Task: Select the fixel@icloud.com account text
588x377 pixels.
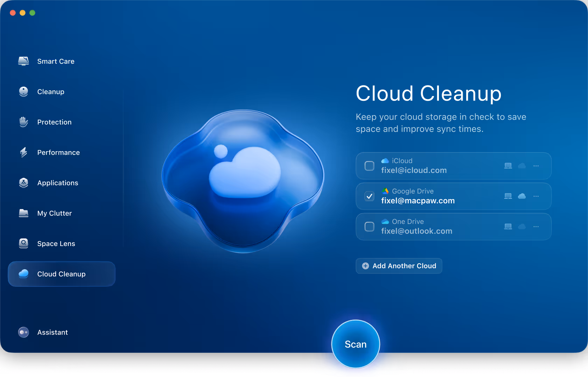Action: click(414, 170)
